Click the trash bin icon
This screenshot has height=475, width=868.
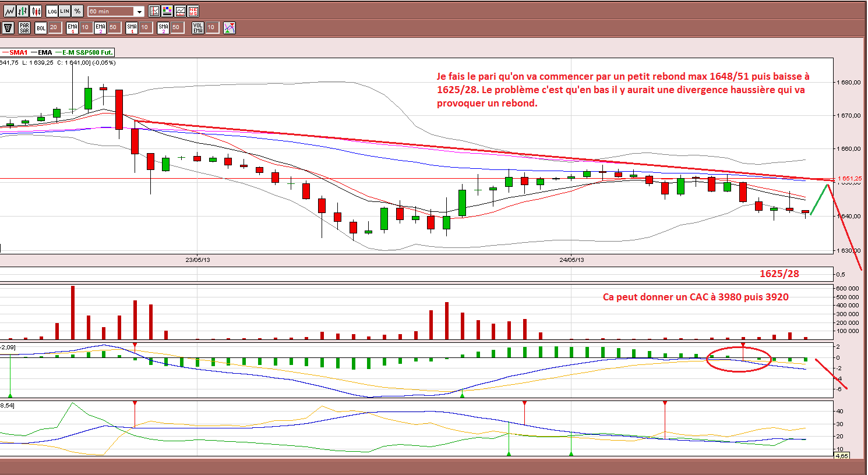(x=8, y=27)
